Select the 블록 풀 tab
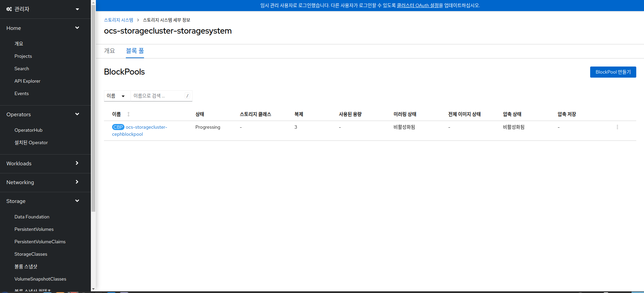The image size is (644, 293). pyautogui.click(x=135, y=51)
